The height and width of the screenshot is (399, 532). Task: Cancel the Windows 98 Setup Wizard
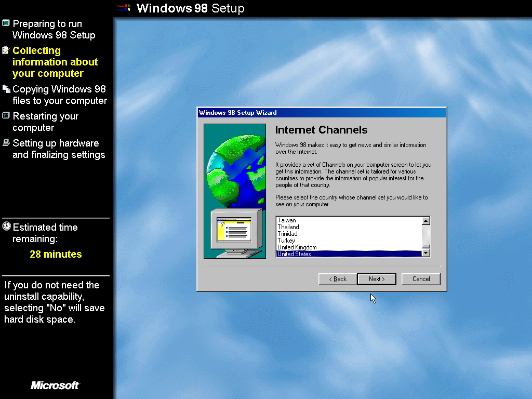[x=421, y=279]
